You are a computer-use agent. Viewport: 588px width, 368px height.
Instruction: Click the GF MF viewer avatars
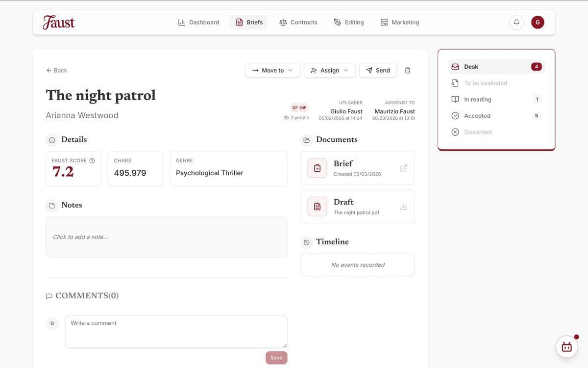click(299, 108)
